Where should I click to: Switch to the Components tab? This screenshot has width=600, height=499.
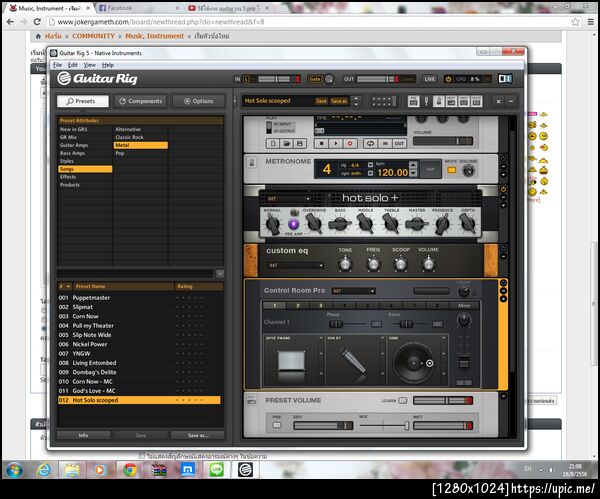140,101
